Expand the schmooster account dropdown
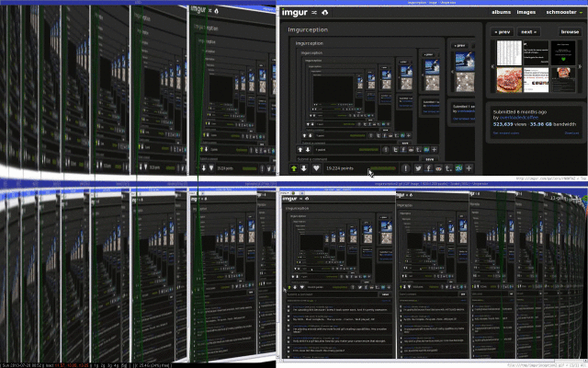588x368 pixels. point(564,12)
